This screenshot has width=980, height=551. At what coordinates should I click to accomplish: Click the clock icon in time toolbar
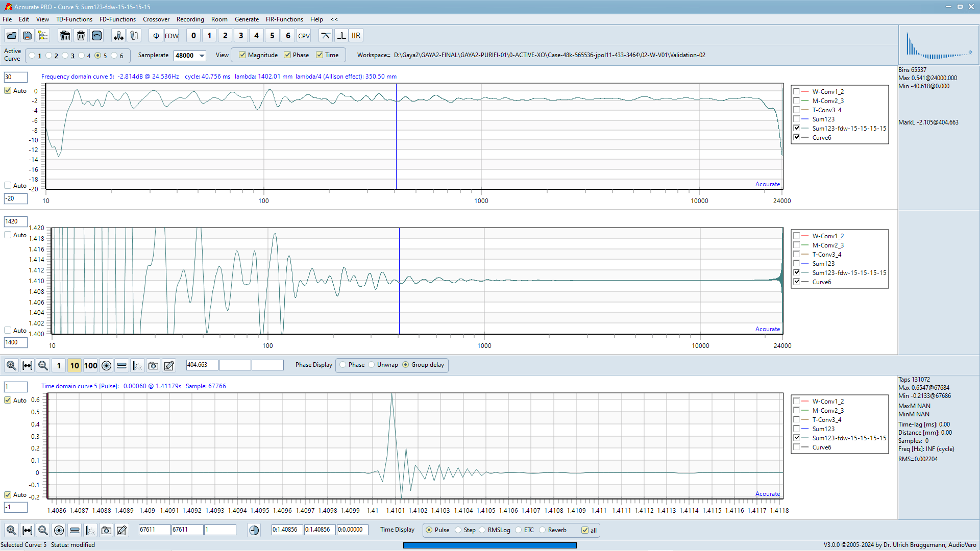pos(254,530)
